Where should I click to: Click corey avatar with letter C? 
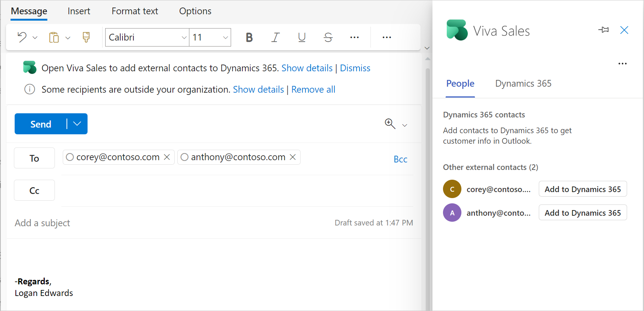click(452, 189)
